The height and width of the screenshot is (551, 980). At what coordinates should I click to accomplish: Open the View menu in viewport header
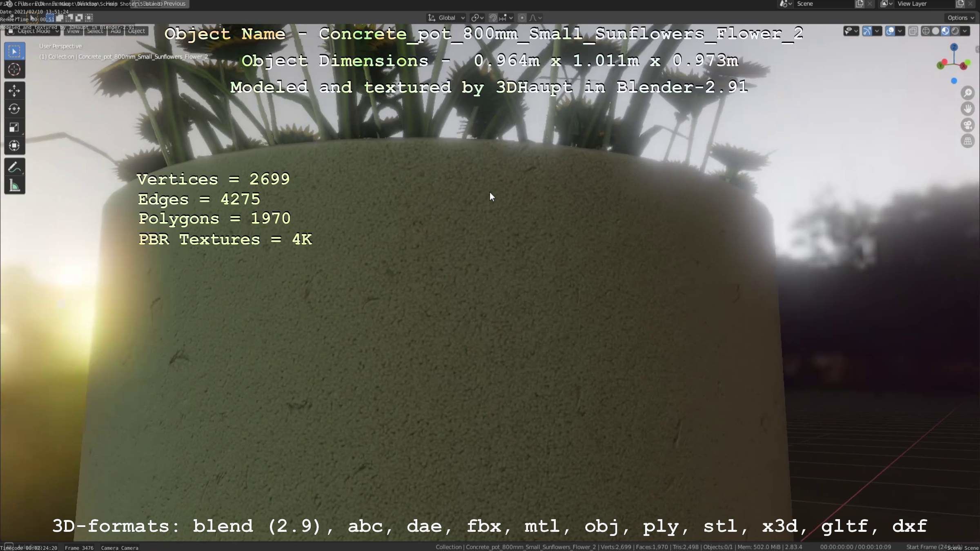73,31
